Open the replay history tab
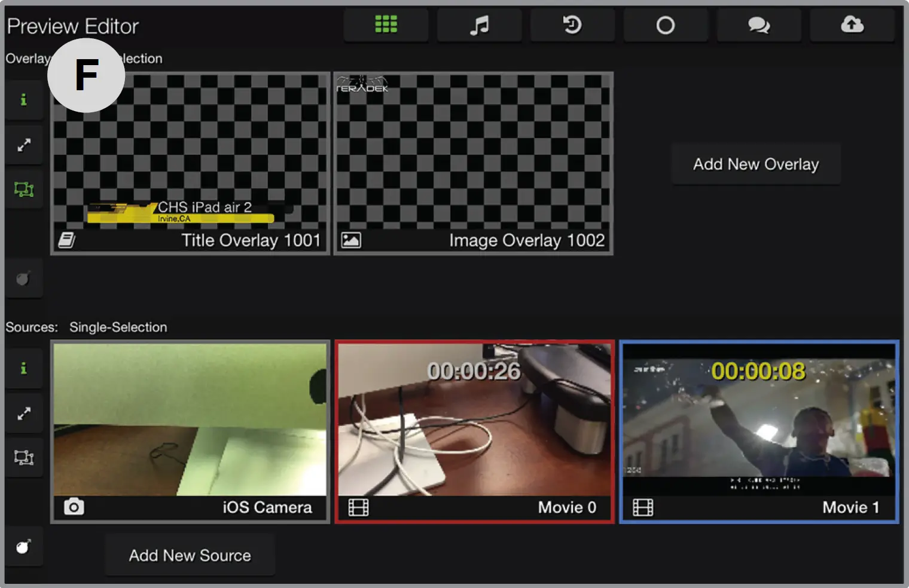 pyautogui.click(x=572, y=25)
